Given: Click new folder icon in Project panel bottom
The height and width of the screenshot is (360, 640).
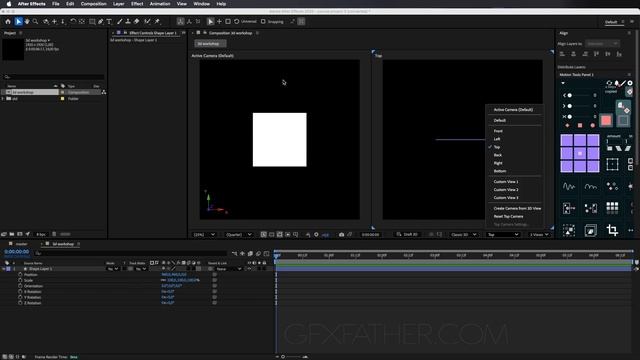Looking at the screenshot, I should pos(12,234).
